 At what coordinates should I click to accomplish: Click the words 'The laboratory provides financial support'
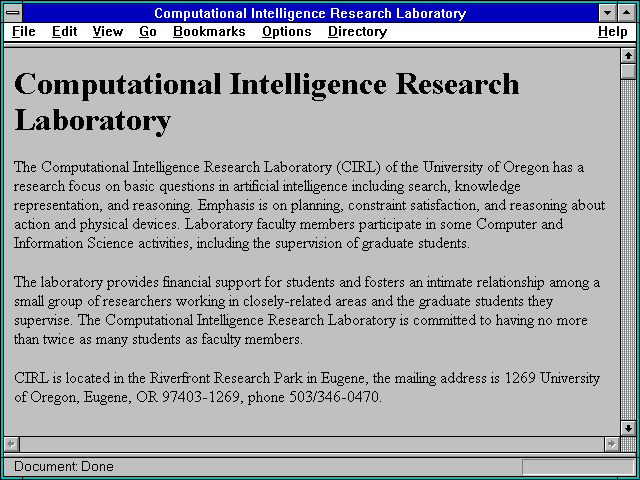click(137, 283)
